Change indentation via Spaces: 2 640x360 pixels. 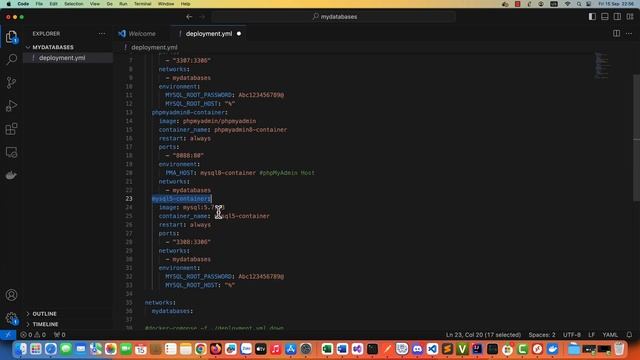pyautogui.click(x=542, y=335)
